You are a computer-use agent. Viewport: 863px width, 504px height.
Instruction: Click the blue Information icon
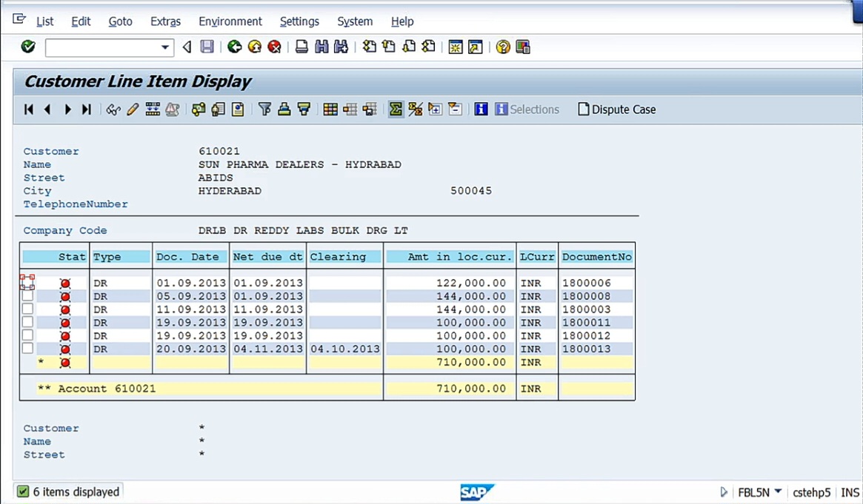(481, 110)
